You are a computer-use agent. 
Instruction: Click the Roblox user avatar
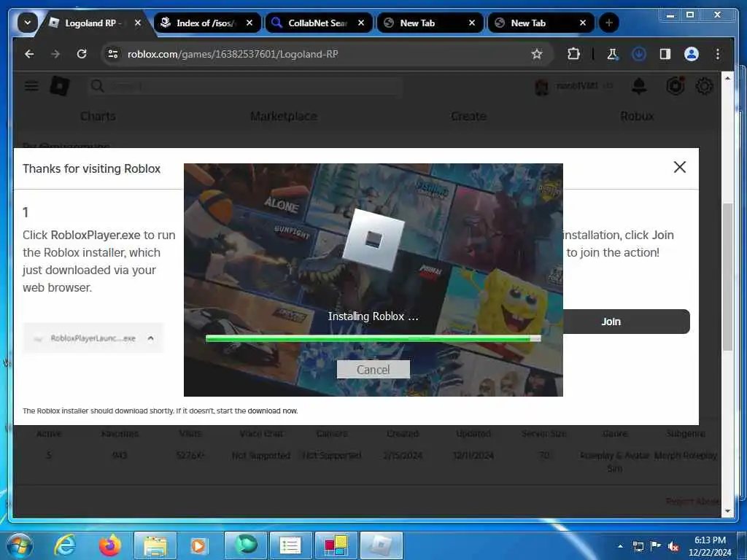(x=542, y=87)
